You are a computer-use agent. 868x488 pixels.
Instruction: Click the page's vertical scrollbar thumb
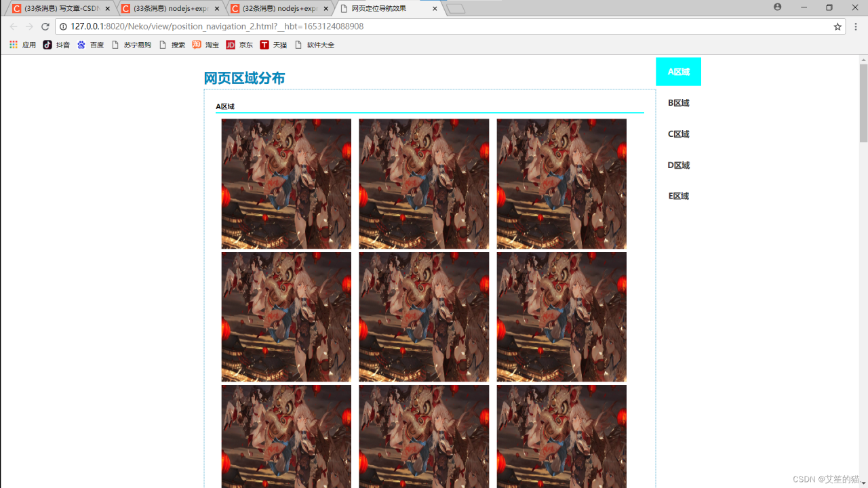coord(863,103)
